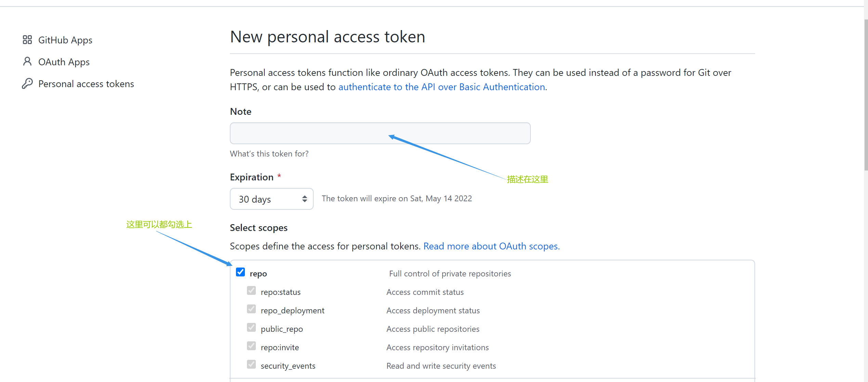Toggle the repo:invite checkbox
This screenshot has height=382, width=868.
pos(251,346)
